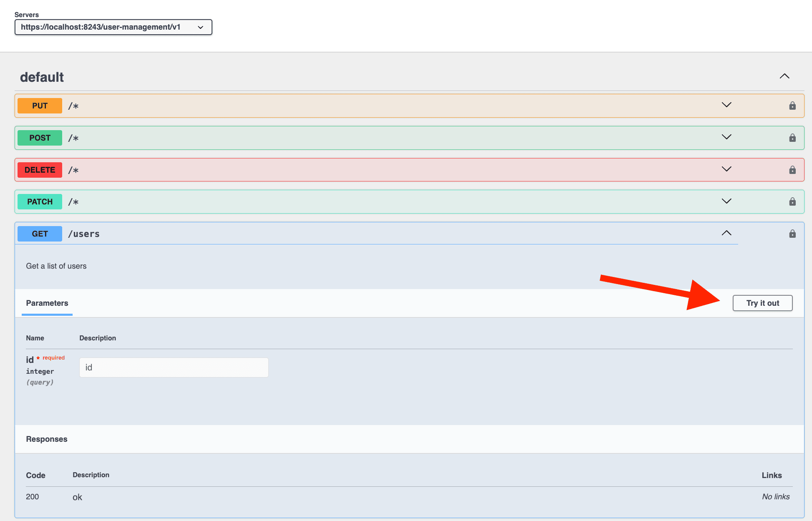Open the Servers dropdown
812x521 pixels.
[x=113, y=27]
